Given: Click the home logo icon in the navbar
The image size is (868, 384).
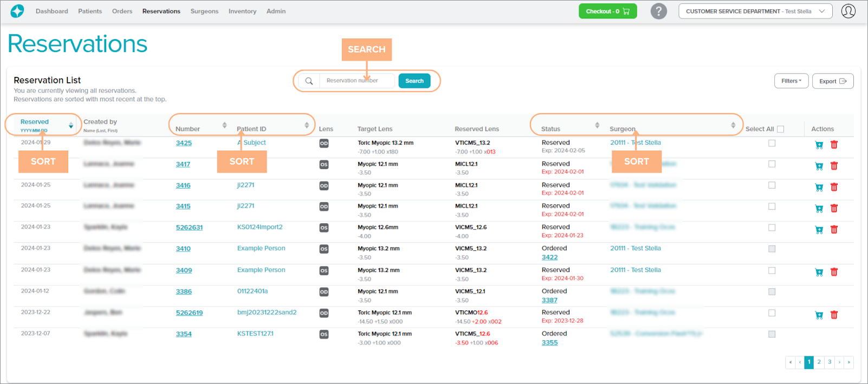Looking at the screenshot, I should tap(17, 11).
